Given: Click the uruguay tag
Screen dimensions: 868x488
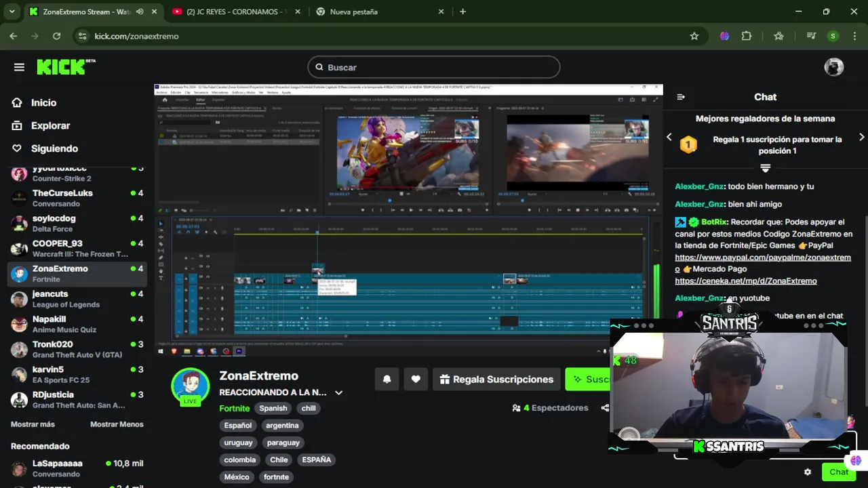Looking at the screenshot, I should 238,443.
